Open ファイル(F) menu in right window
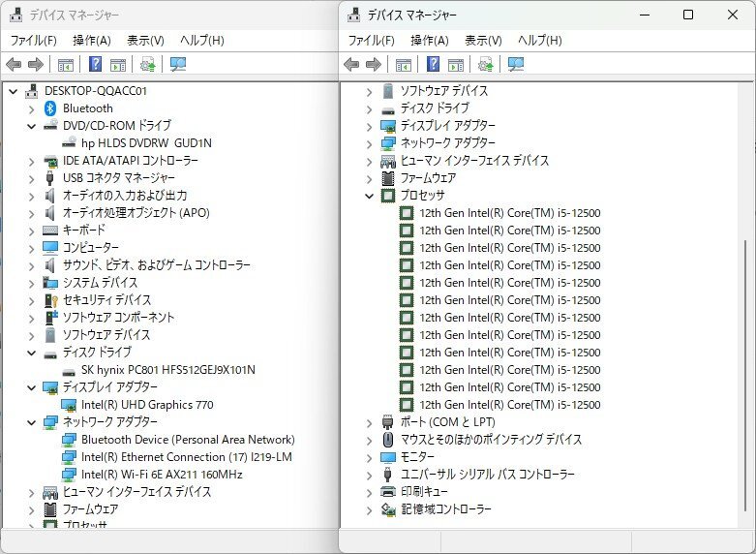This screenshot has width=756, height=554. [372, 40]
